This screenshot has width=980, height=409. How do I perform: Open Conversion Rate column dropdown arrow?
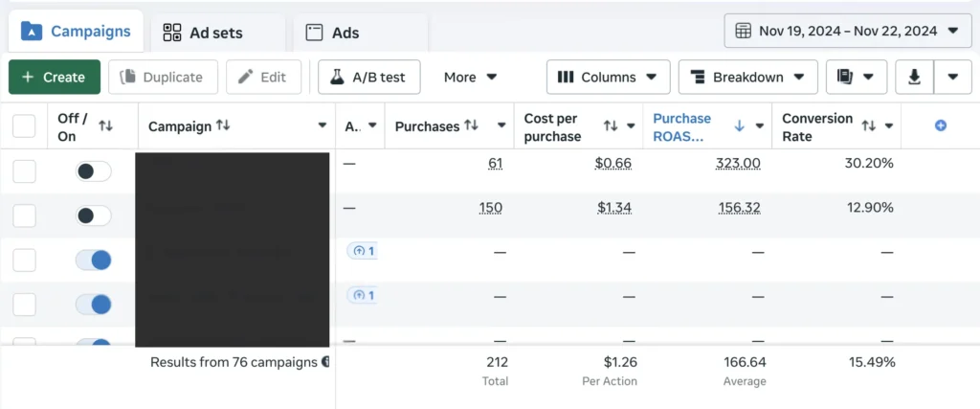click(889, 125)
